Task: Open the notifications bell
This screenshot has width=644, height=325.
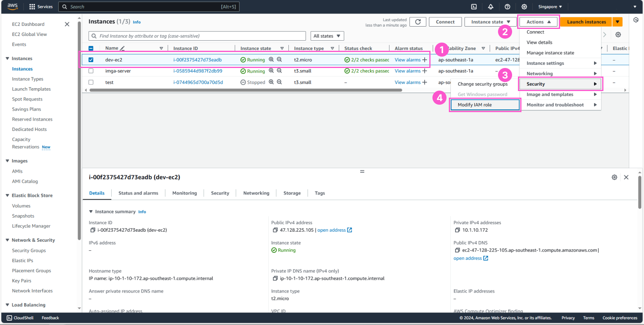Action: tap(491, 7)
